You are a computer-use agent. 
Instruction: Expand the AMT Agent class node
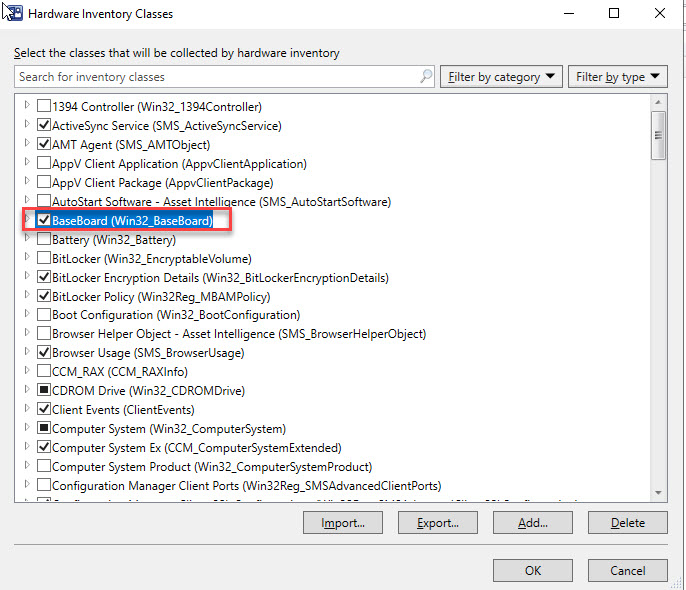click(x=27, y=144)
